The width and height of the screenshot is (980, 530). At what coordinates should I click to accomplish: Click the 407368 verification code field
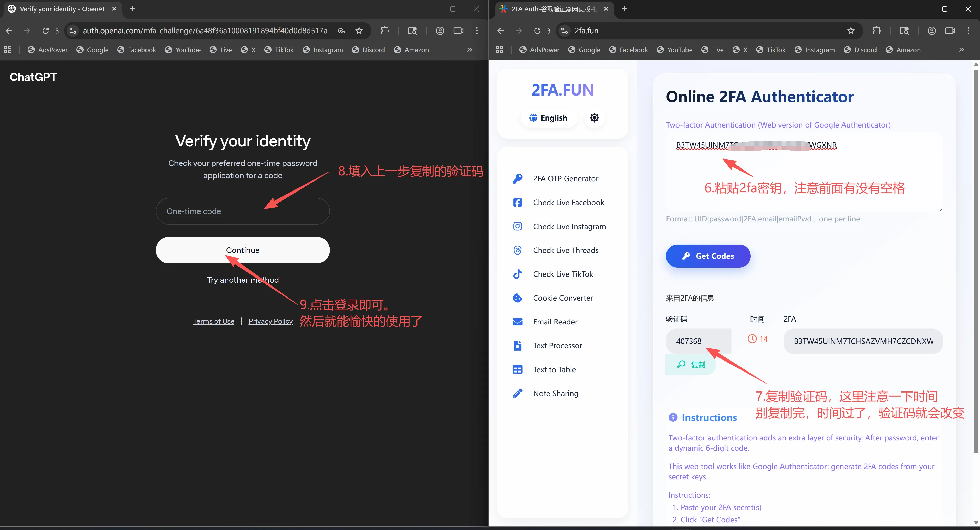698,341
